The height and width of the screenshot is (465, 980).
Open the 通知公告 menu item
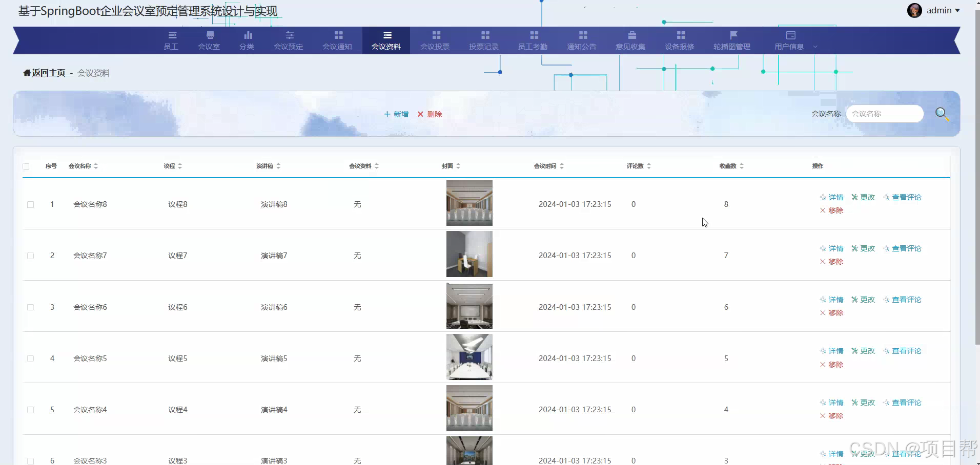pos(582,40)
